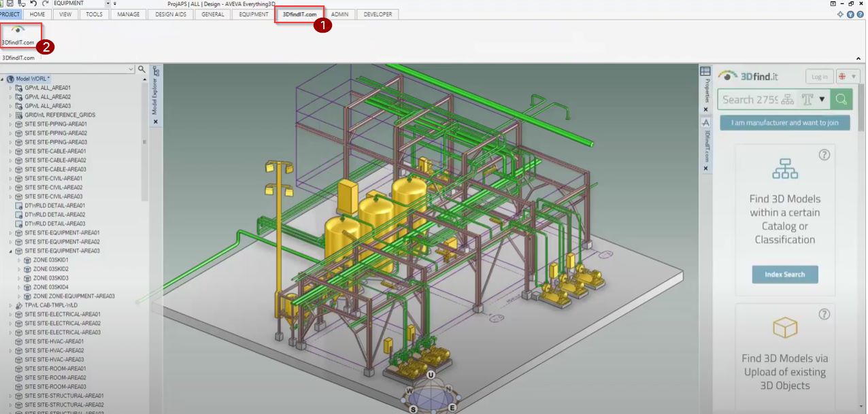
Task: Switch to the 3DfindIT.com ribbon tab
Action: pos(299,14)
